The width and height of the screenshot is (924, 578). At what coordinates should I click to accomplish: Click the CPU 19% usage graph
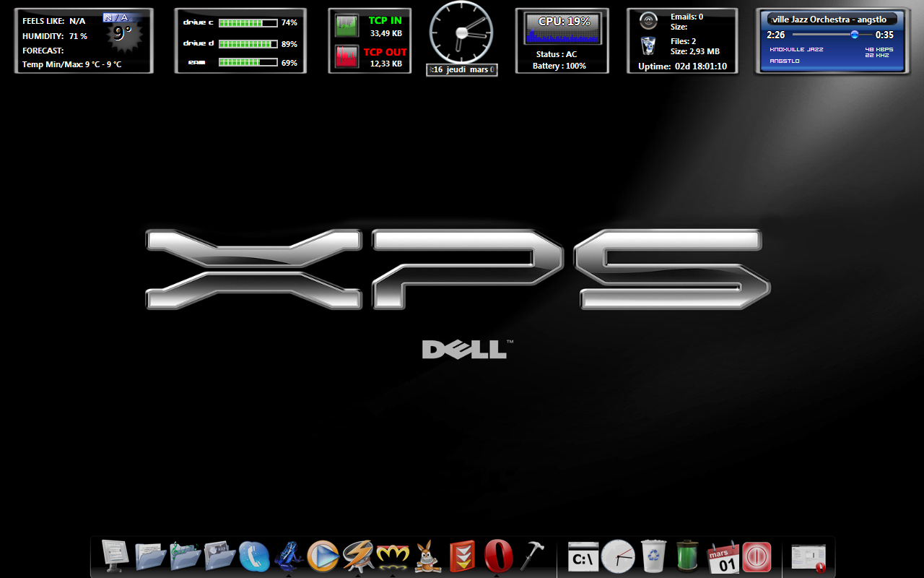(x=563, y=29)
